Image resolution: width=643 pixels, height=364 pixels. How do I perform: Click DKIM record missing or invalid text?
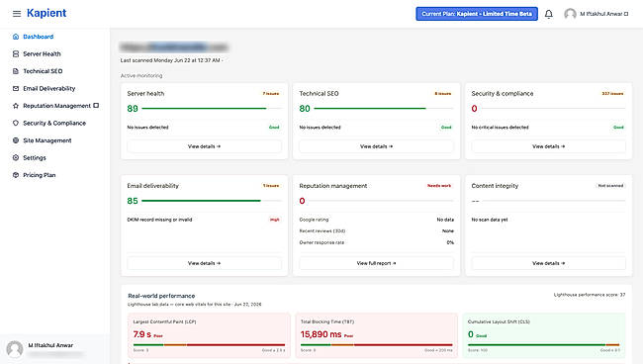(x=159, y=220)
